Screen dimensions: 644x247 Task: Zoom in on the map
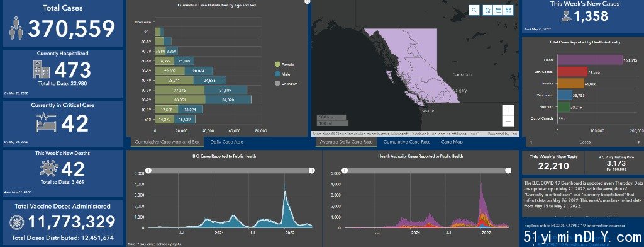[508, 110]
